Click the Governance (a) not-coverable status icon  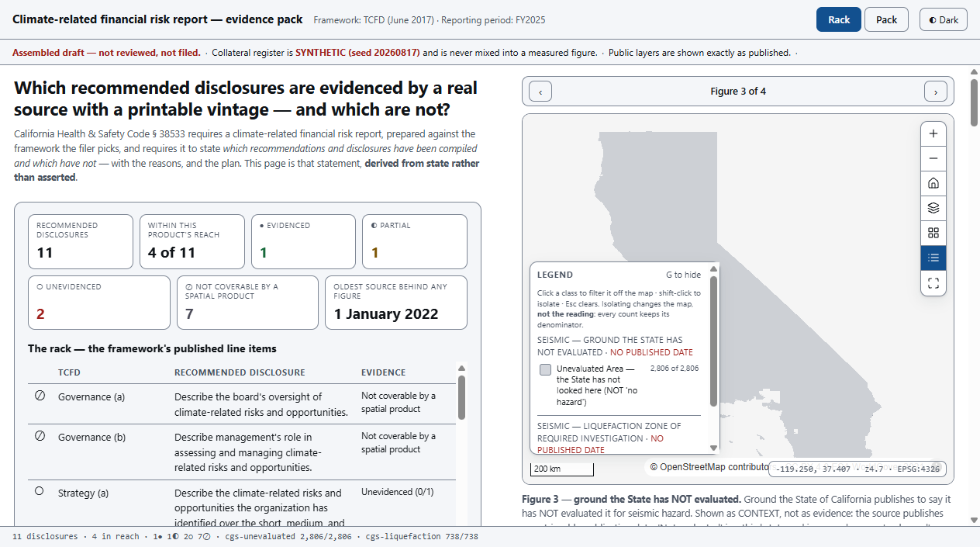pyautogui.click(x=40, y=396)
